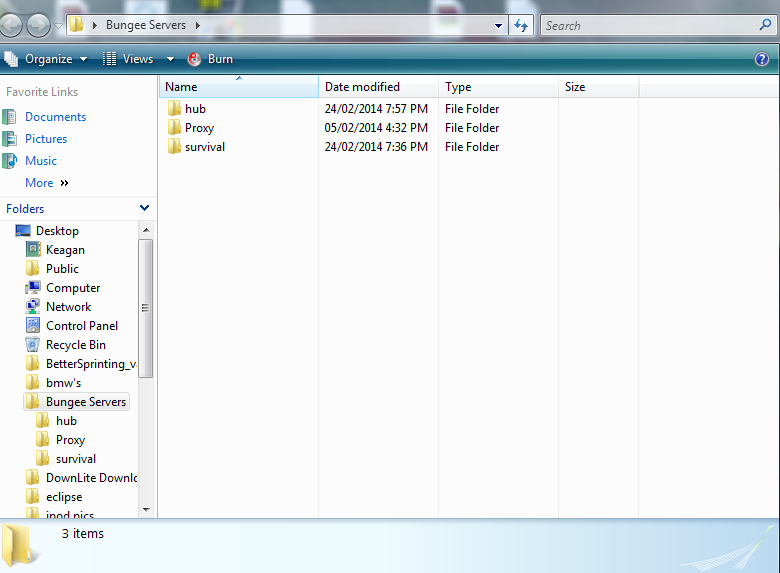This screenshot has width=780, height=573.
Task: Expand the Views dropdown arrow
Action: pyautogui.click(x=170, y=59)
